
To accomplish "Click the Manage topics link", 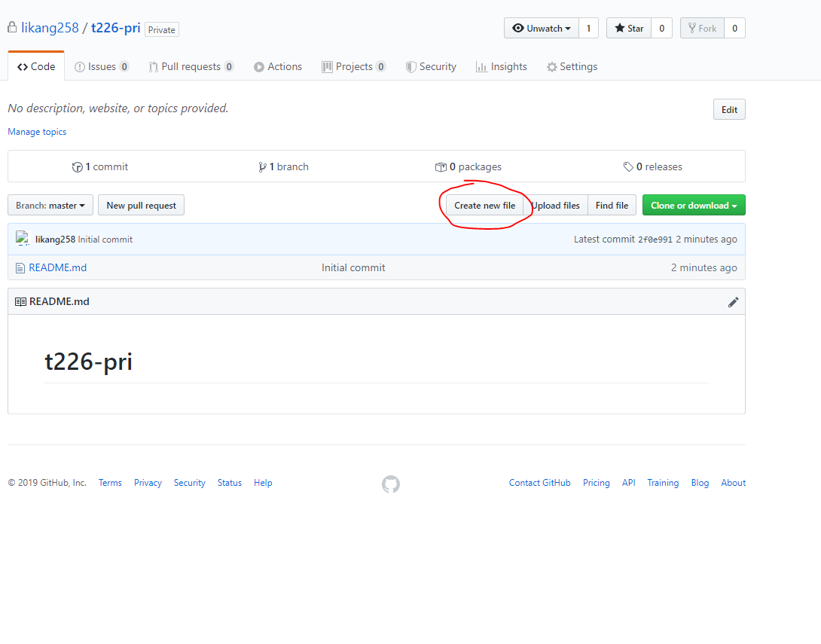I will [x=37, y=131].
